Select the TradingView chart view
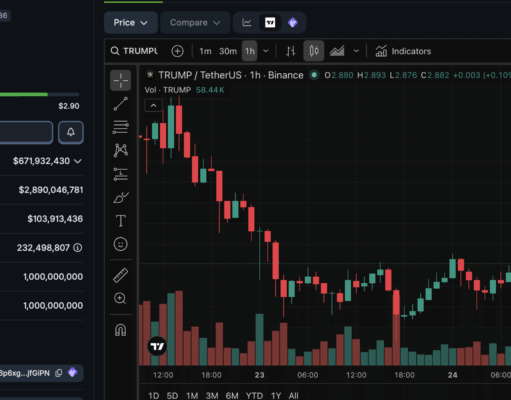This screenshot has height=400, width=511. pos(270,23)
